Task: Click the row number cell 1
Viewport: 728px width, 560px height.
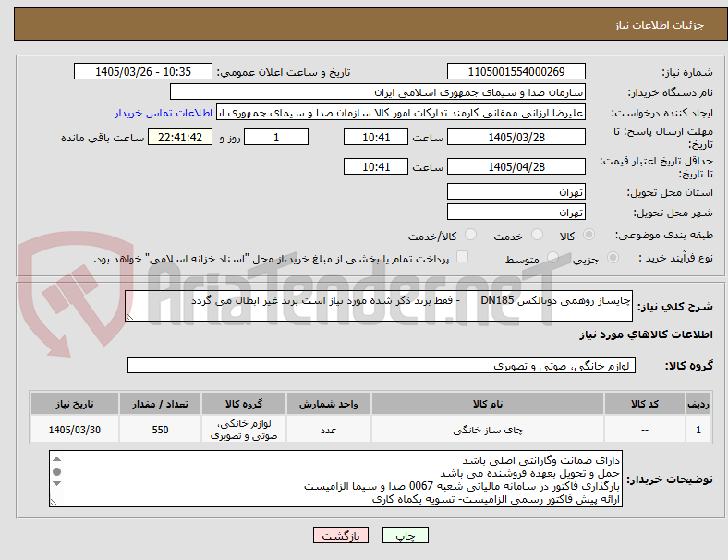Action: coord(698,430)
